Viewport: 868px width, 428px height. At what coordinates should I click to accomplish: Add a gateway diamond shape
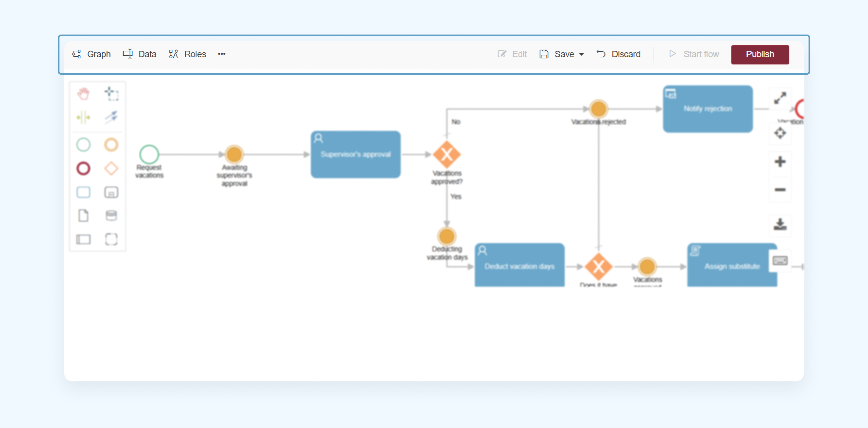[111, 168]
